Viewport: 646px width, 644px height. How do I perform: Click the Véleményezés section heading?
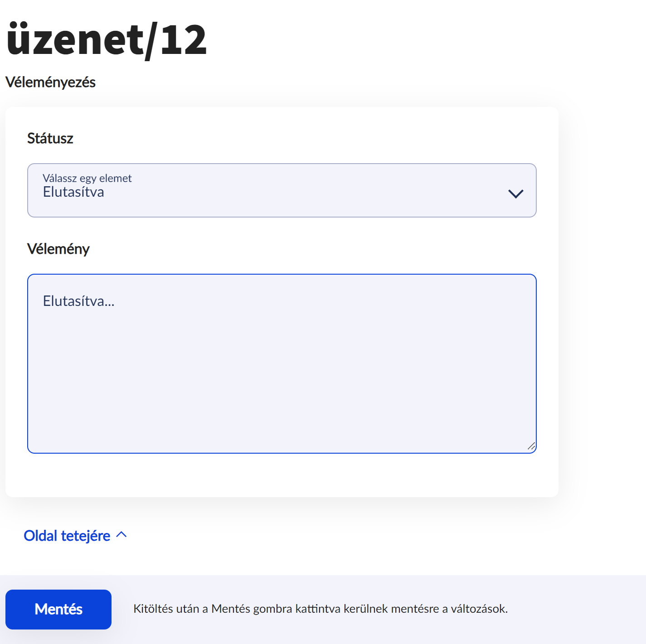[50, 82]
